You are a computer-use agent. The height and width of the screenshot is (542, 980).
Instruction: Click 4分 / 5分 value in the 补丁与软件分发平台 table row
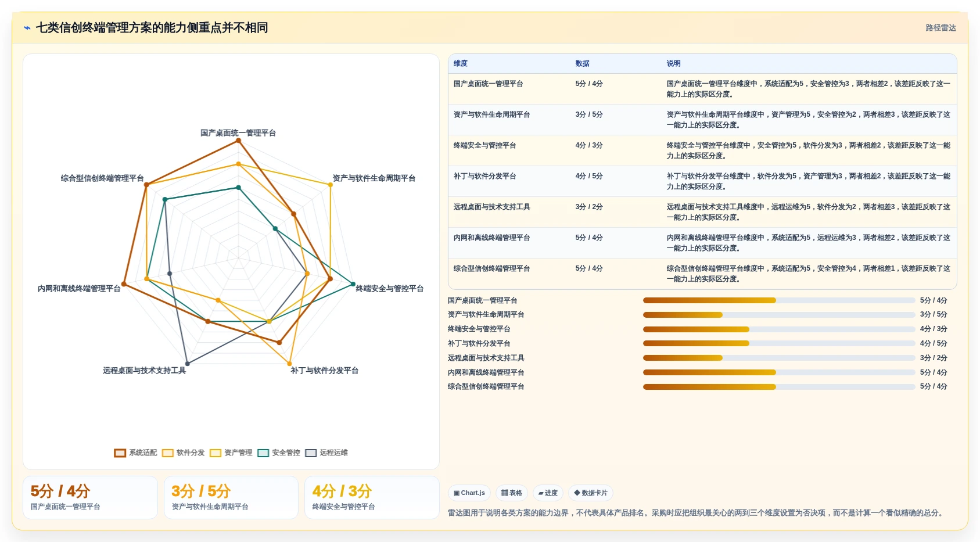(x=589, y=176)
